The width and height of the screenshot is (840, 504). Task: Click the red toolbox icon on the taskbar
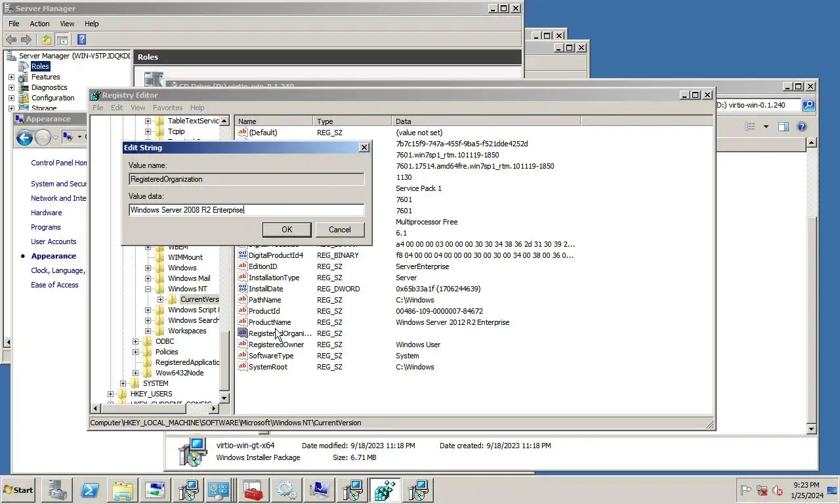[253, 490]
